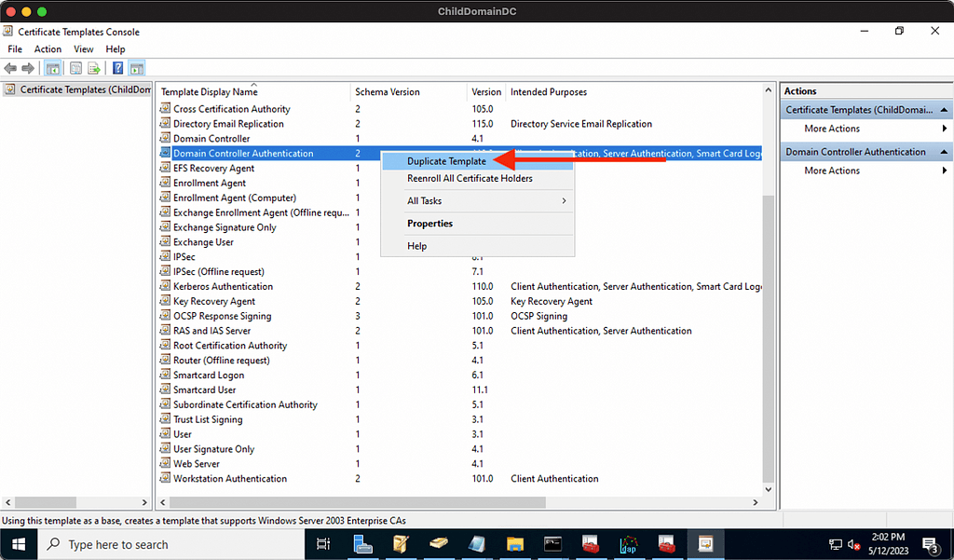
Task: Collapse the Domain Controller Authentication actions section
Action: tap(945, 152)
